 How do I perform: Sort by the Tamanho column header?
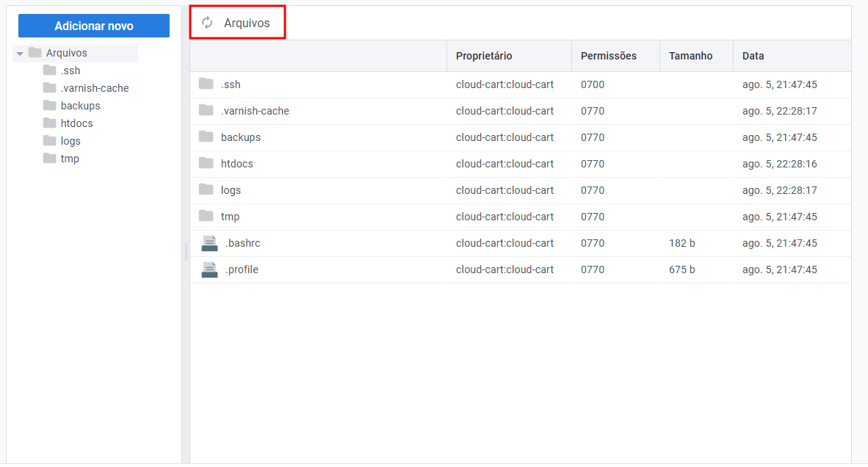tap(690, 56)
